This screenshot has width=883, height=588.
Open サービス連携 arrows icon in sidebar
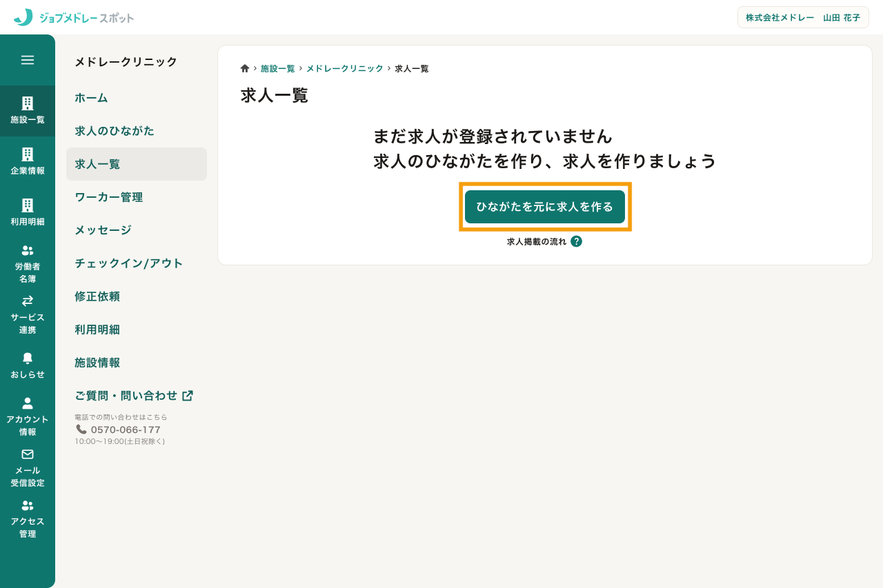pos(28,301)
